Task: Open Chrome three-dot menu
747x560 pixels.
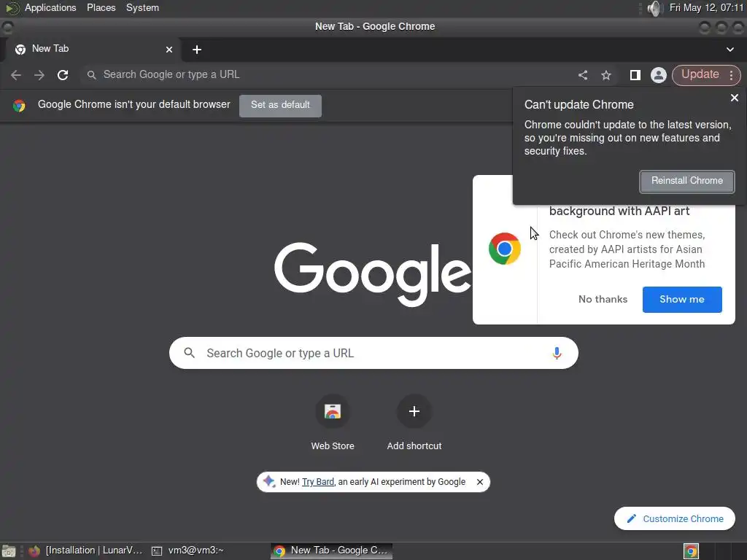Action: pos(731,75)
